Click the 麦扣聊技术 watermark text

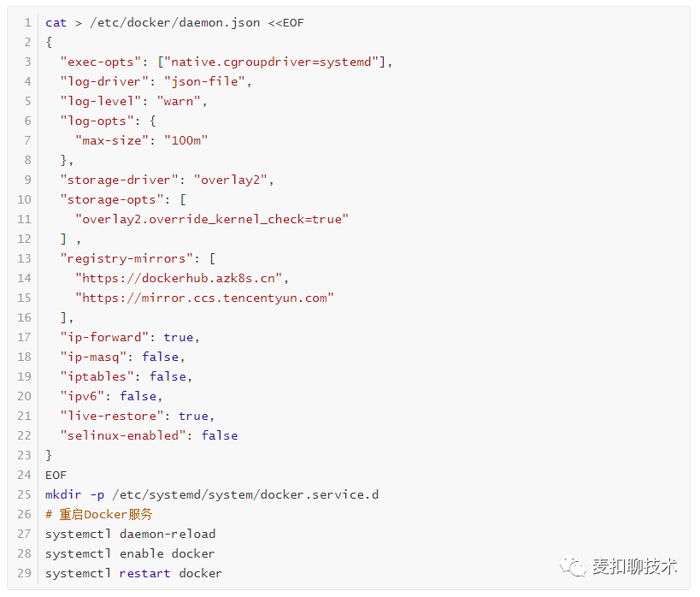click(634, 565)
